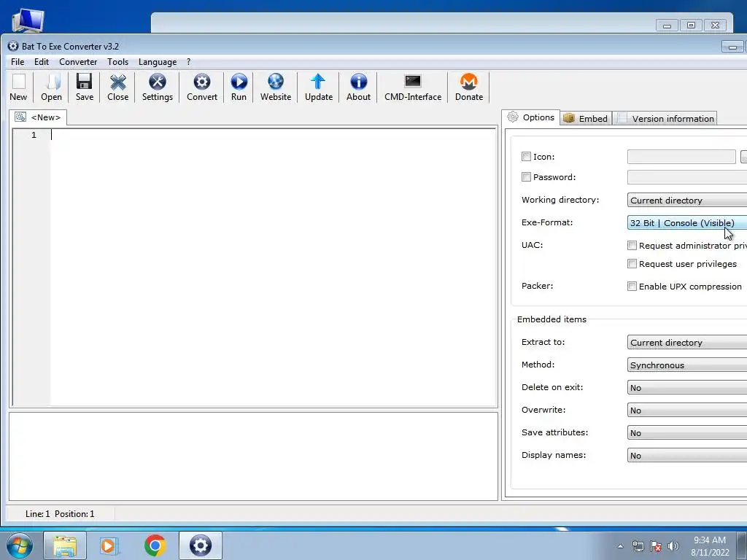Open the Converter menu
Viewport: 747px width, 560px height.
click(x=78, y=62)
